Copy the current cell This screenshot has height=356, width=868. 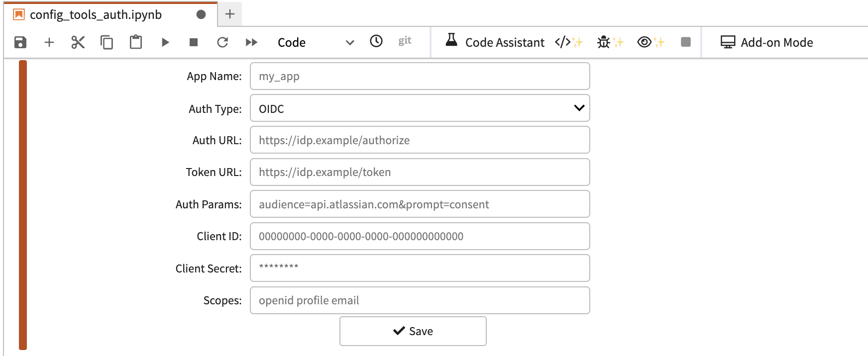coord(107,42)
